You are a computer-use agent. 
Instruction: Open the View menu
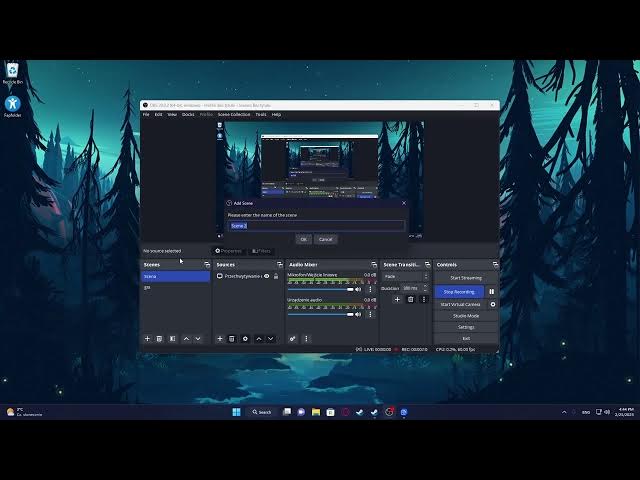172,115
